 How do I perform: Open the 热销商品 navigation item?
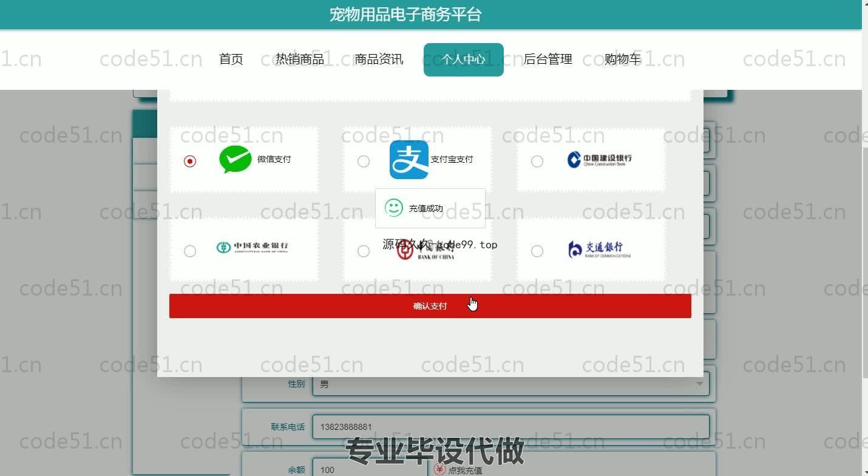click(300, 59)
